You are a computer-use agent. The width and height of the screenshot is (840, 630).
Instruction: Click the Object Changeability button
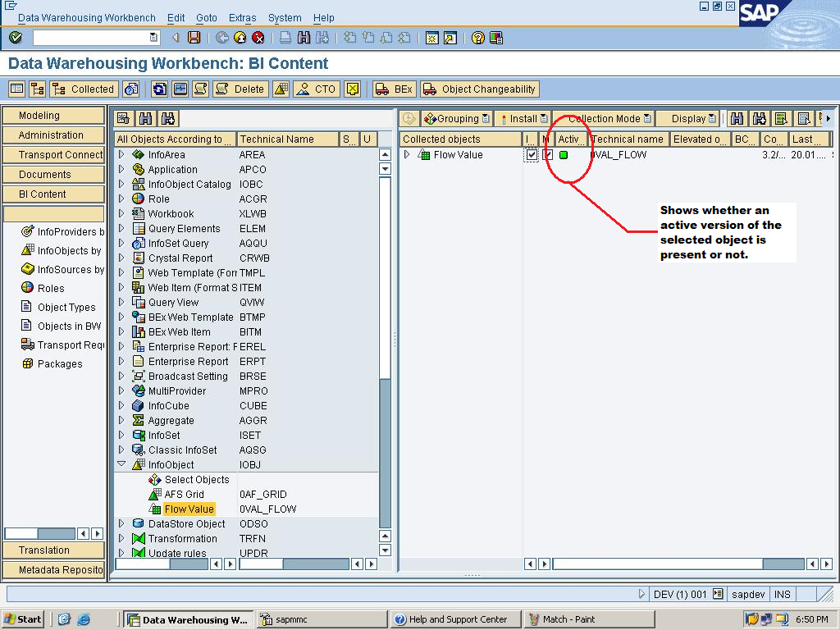pyautogui.click(x=480, y=89)
